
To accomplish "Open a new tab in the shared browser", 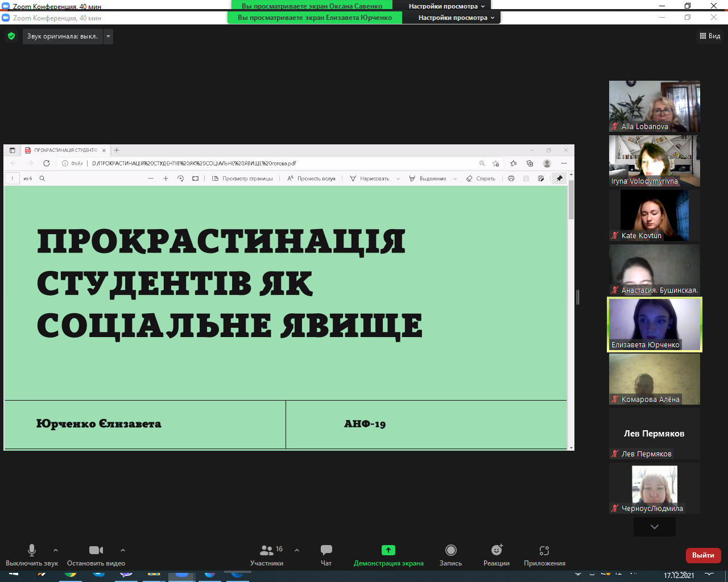I will (117, 150).
